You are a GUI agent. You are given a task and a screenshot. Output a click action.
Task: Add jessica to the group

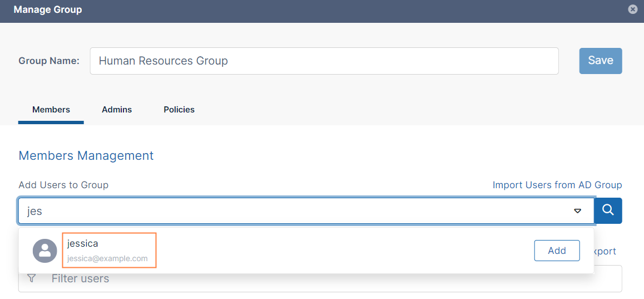tap(557, 251)
